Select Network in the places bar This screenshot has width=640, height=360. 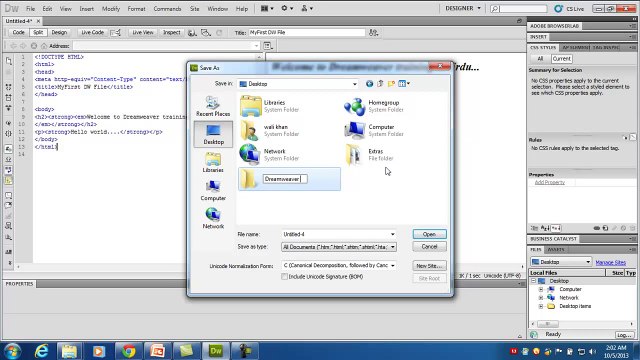[213, 219]
